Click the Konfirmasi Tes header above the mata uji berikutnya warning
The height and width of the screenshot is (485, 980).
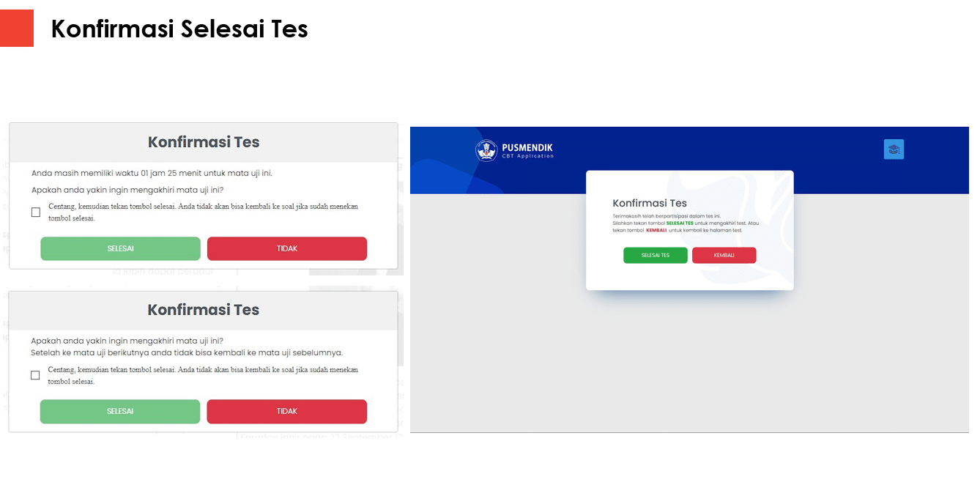coord(204,310)
